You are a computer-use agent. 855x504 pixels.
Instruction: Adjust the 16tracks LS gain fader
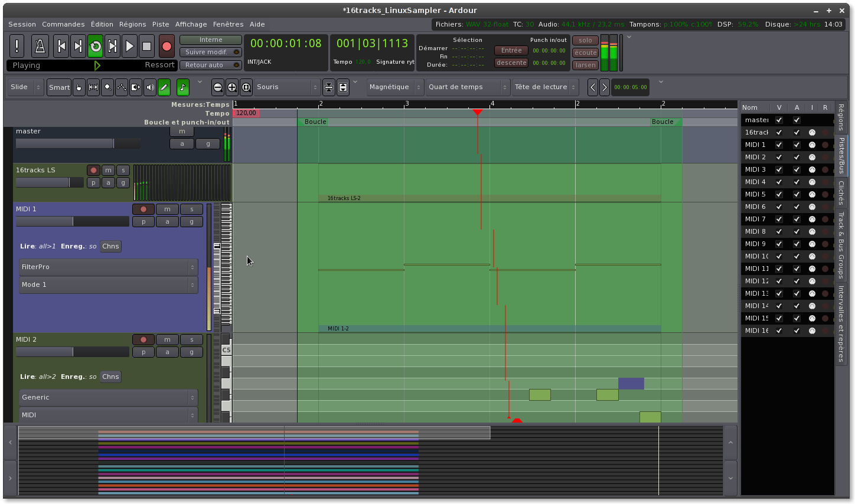(x=50, y=183)
